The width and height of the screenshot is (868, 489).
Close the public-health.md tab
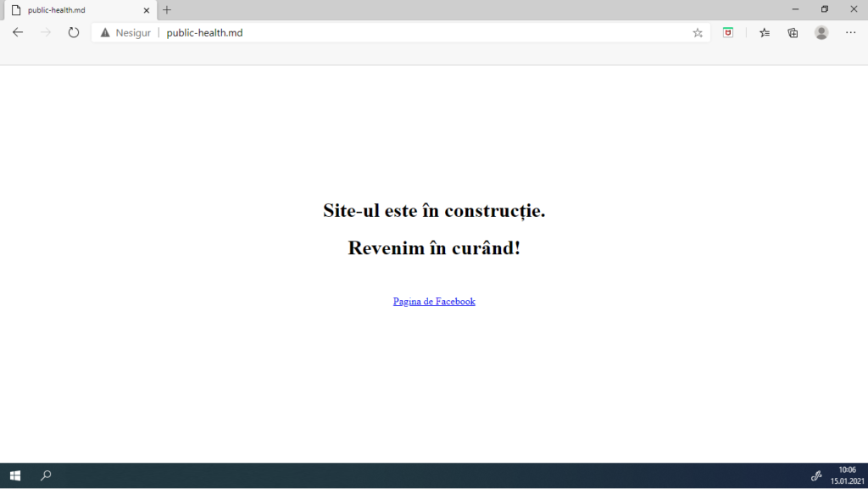[147, 10]
